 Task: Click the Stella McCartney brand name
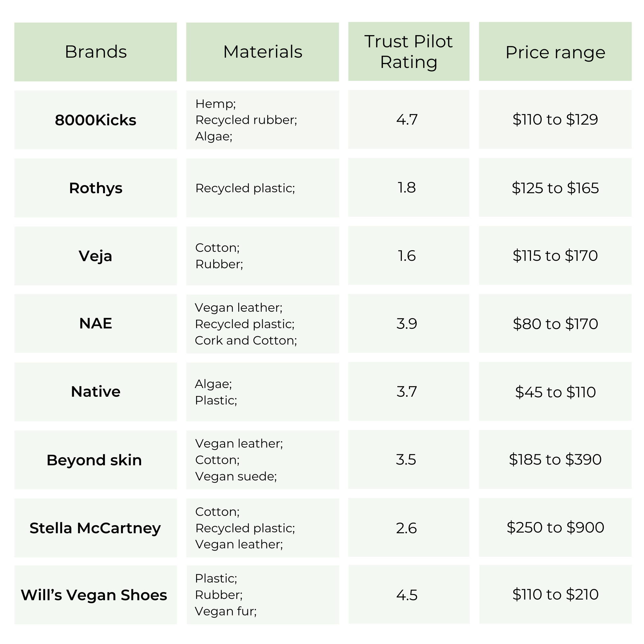[95, 528]
